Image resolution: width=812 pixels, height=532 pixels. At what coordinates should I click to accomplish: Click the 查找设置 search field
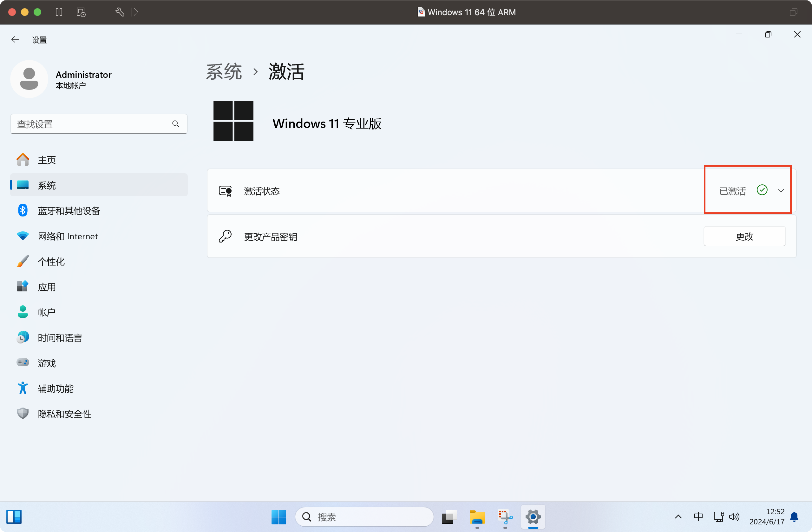[99, 124]
